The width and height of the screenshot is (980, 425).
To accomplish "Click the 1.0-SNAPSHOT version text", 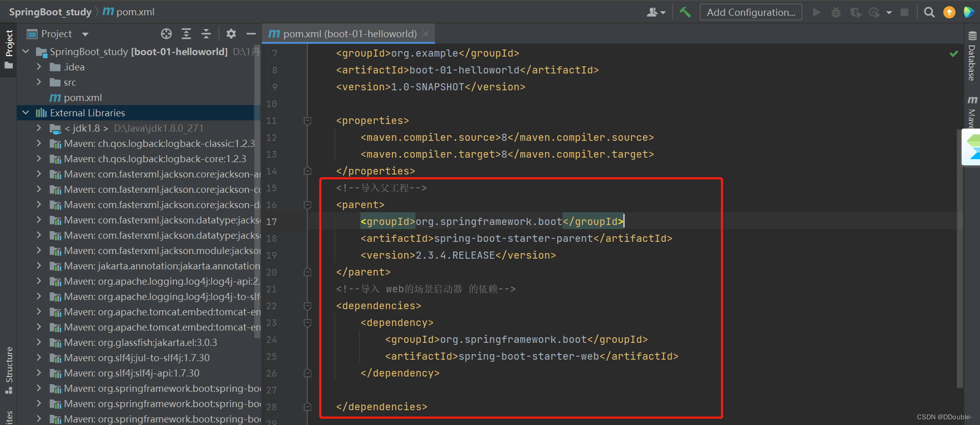I will tap(428, 87).
